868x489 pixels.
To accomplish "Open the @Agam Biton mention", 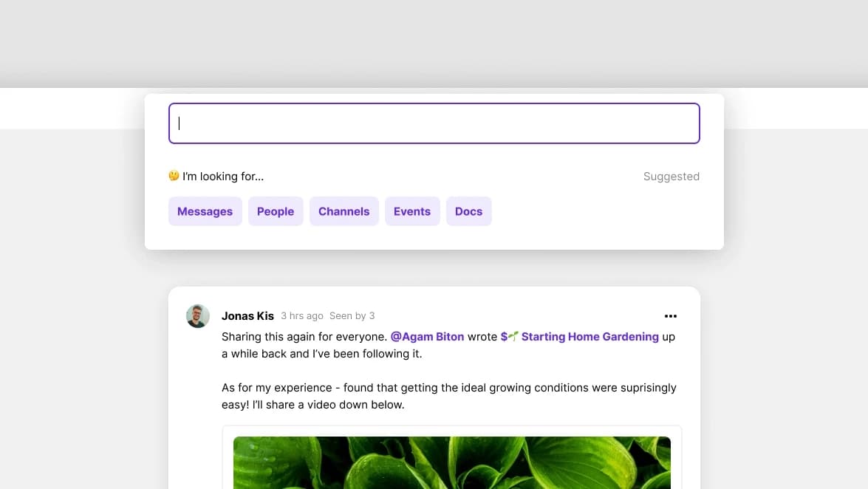I will 427,337.
